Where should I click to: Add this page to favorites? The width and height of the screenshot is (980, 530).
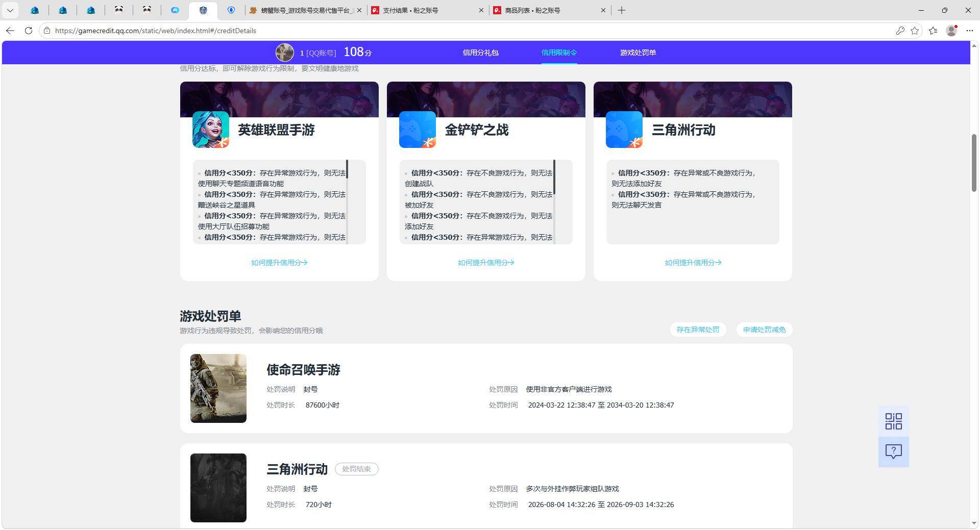pos(914,31)
